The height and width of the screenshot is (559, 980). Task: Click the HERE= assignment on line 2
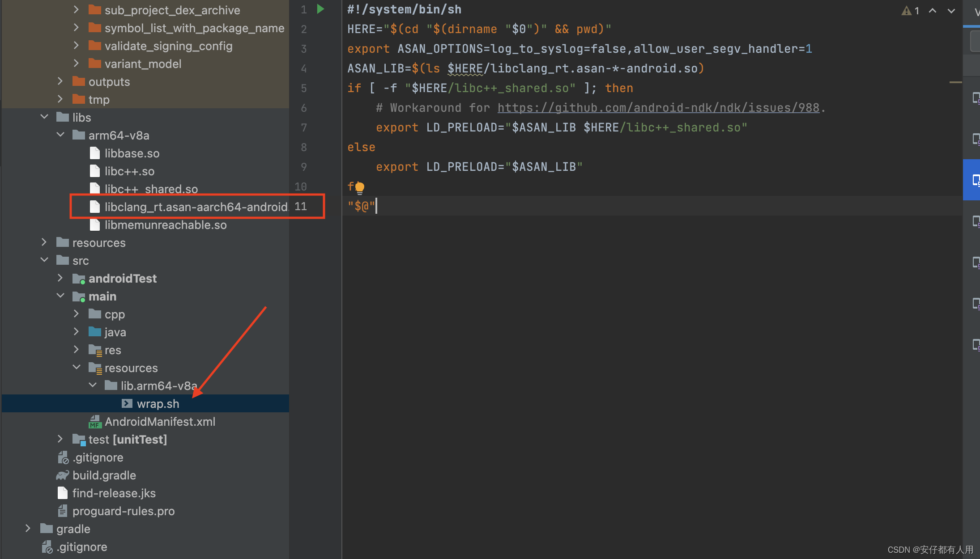479,29
